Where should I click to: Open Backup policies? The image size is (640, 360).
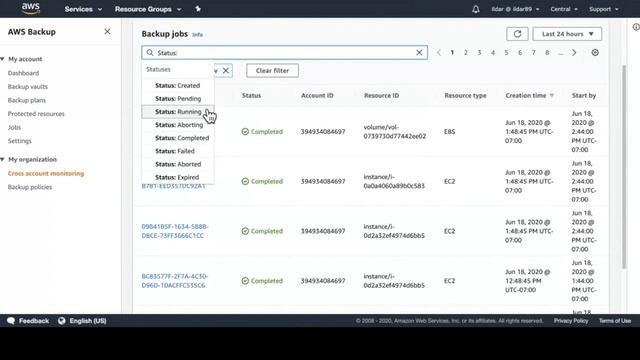pos(30,187)
